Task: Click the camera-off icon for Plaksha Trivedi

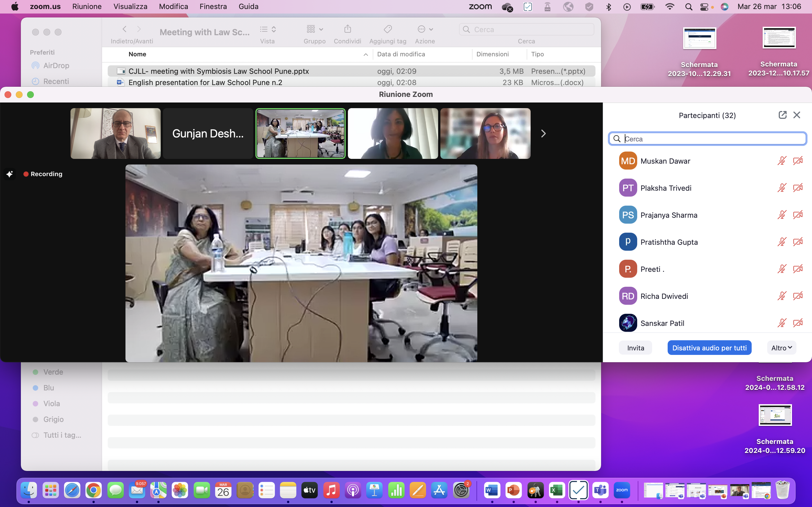Action: [x=798, y=188]
